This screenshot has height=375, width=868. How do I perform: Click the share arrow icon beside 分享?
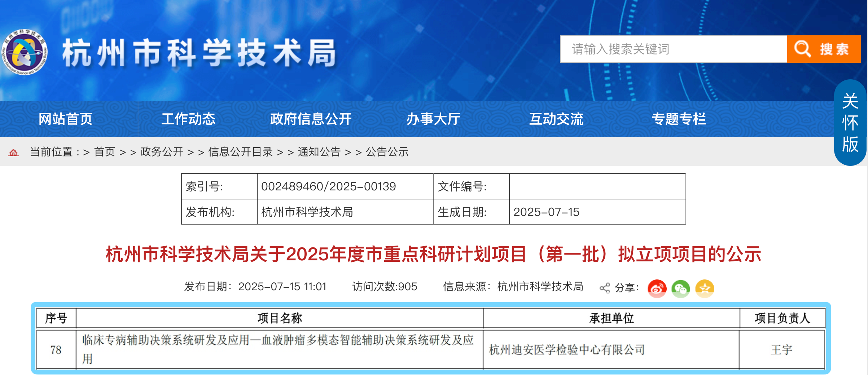[605, 288]
